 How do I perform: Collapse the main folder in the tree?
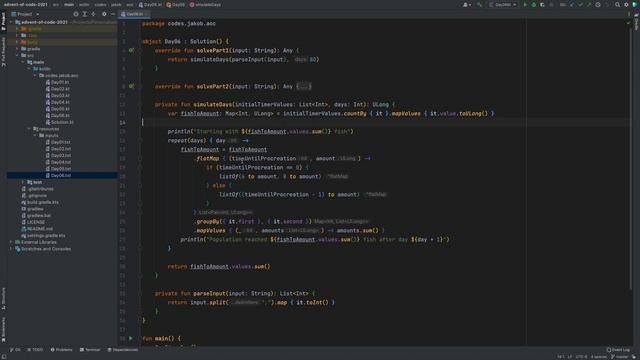click(23, 62)
